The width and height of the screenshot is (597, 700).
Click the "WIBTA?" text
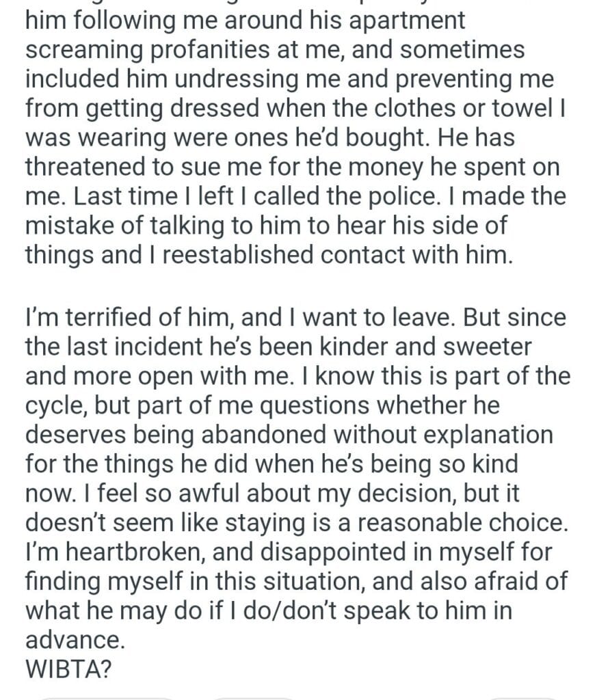coord(68,670)
